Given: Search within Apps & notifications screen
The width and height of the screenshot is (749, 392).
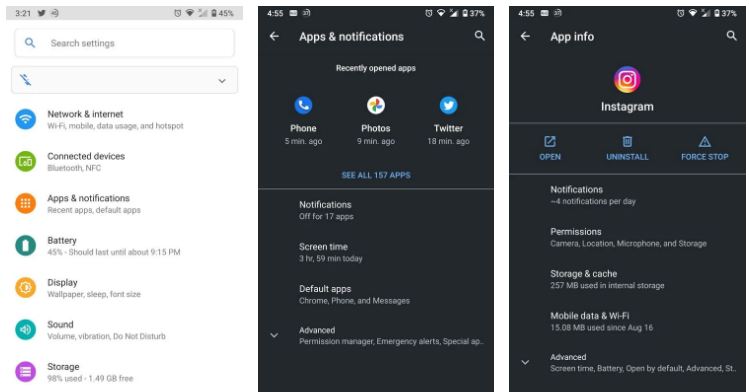Looking at the screenshot, I should click(x=480, y=36).
